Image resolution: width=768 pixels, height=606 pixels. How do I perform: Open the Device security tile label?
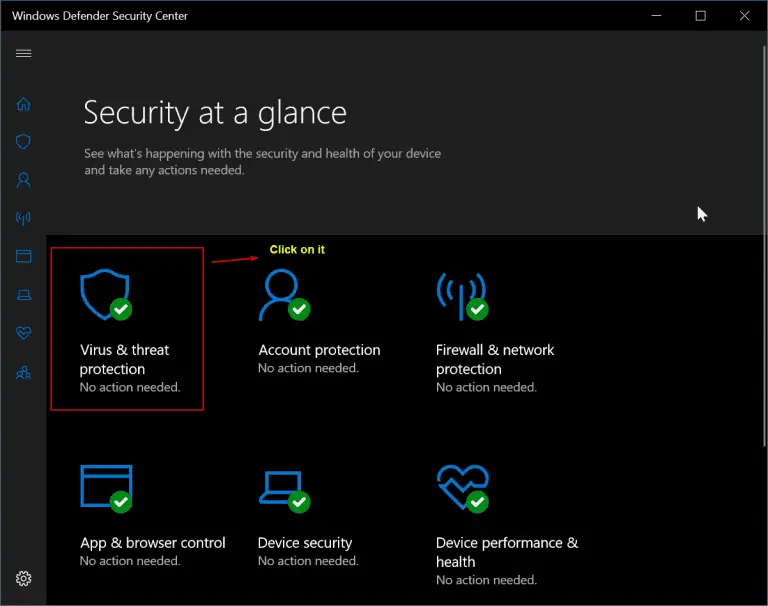pyautogui.click(x=305, y=543)
